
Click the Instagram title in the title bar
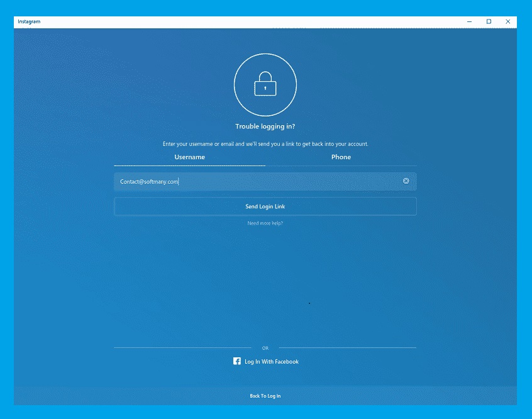click(x=29, y=21)
